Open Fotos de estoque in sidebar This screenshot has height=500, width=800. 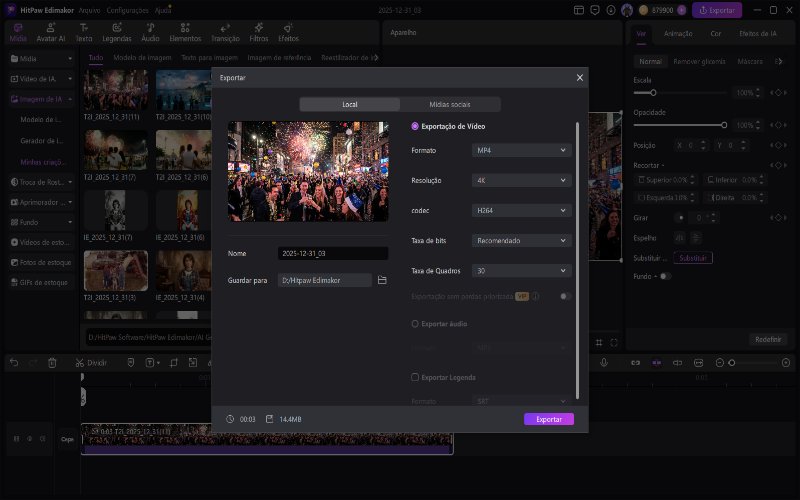pyautogui.click(x=41, y=262)
